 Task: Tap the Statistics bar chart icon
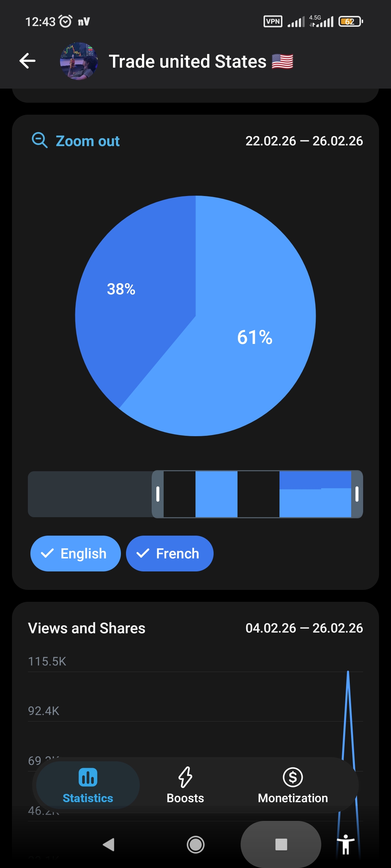(88, 777)
